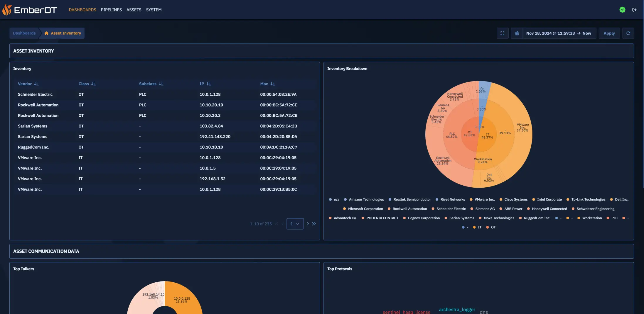The image size is (644, 314).
Task: Toggle Dell Inc. legend entry
Action: 619,199
